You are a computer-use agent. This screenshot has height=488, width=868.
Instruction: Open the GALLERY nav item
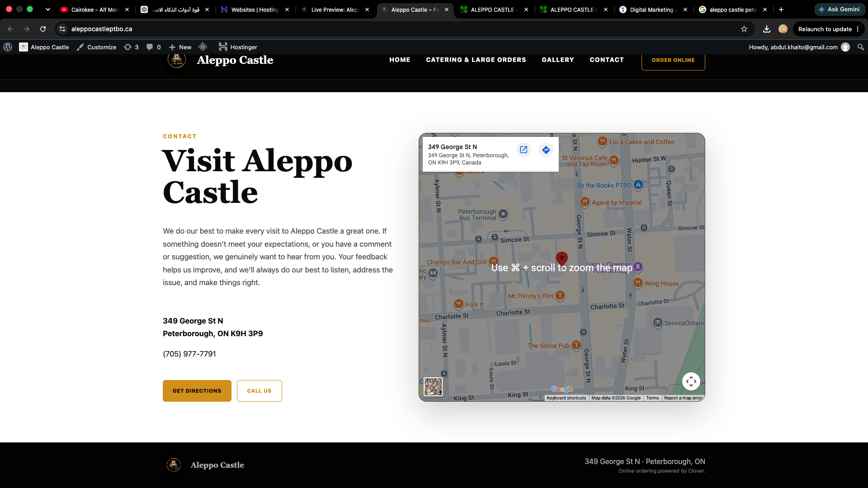(557, 60)
